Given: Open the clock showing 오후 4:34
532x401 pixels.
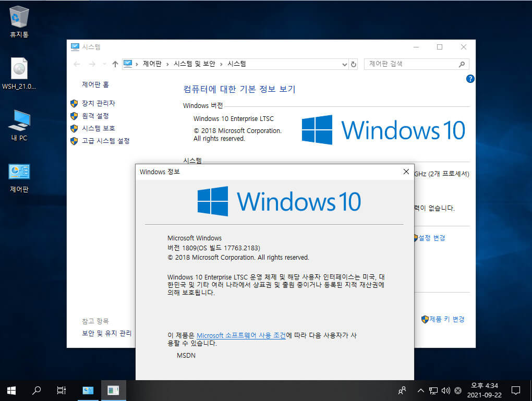Looking at the screenshot, I should [484, 391].
